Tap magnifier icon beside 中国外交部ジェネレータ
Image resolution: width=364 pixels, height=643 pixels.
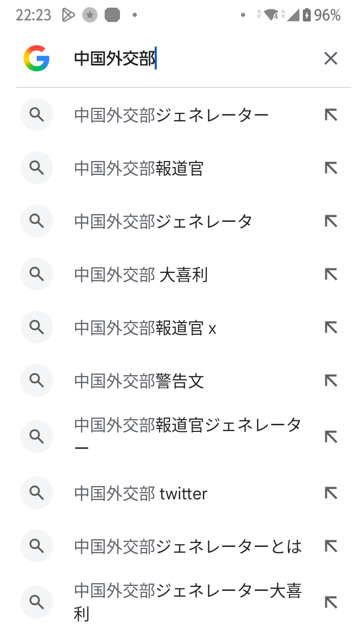pos(37,221)
